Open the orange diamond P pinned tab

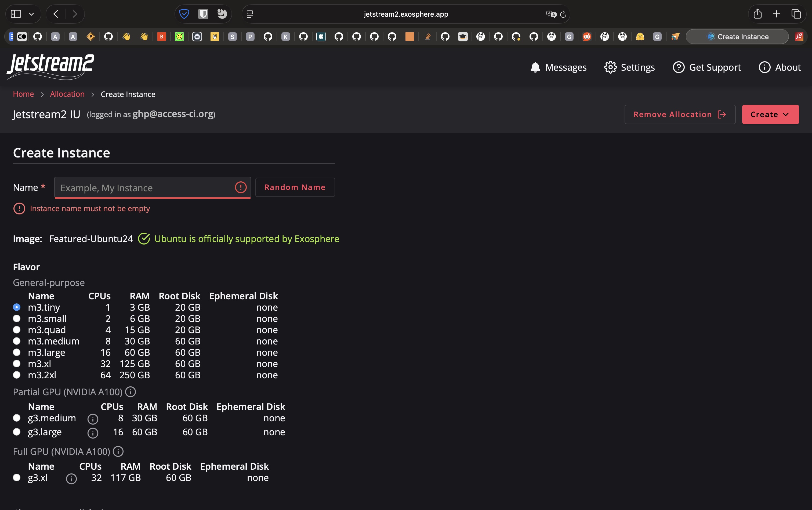click(x=91, y=37)
